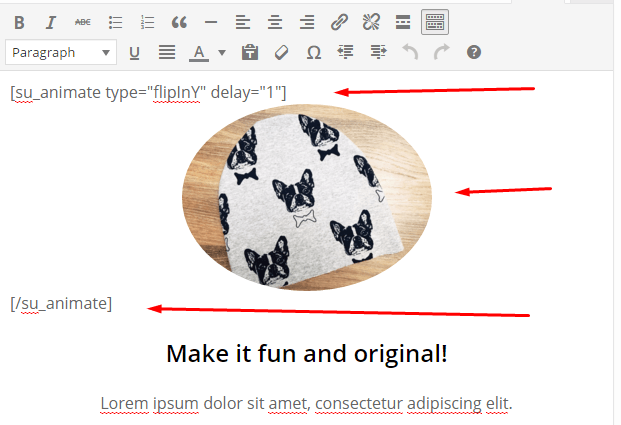This screenshot has width=621, height=425.
Task: Open keyboard shortcuts help
Action: tap(474, 52)
